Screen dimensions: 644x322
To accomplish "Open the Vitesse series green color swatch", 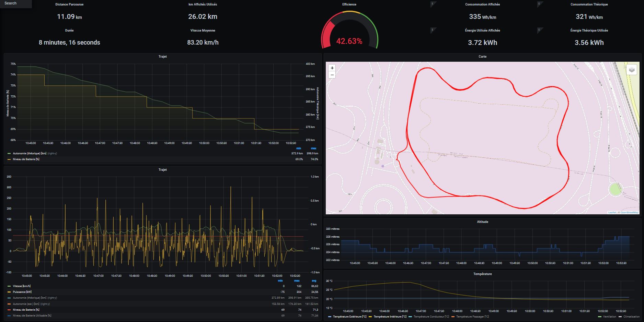I will tap(9, 286).
